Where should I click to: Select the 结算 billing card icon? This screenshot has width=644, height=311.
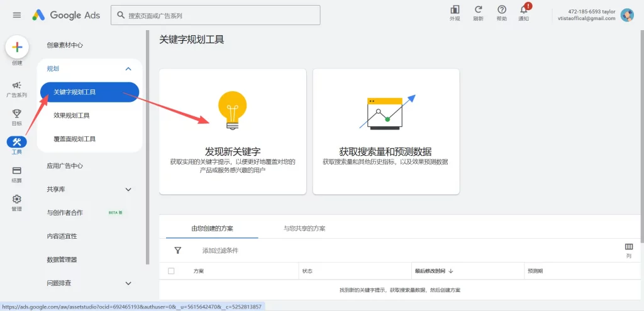[x=17, y=170]
